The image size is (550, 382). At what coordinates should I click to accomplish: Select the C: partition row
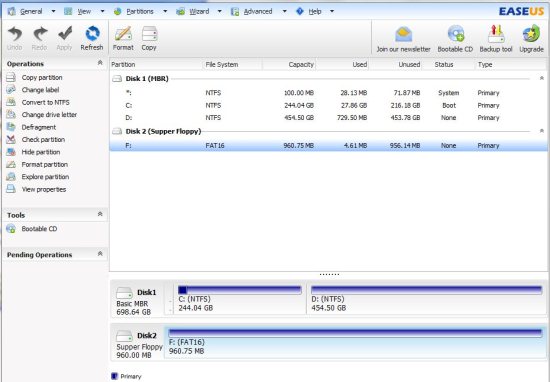tap(328, 106)
